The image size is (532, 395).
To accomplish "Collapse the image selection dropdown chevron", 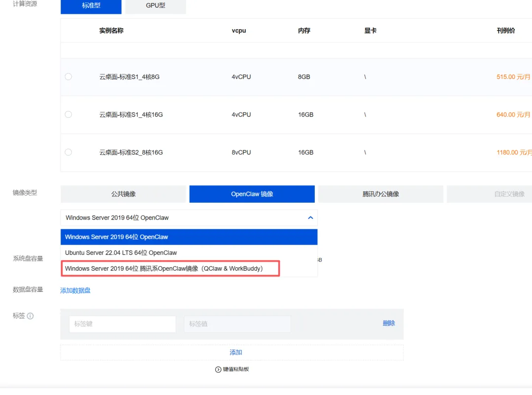I will tap(310, 217).
